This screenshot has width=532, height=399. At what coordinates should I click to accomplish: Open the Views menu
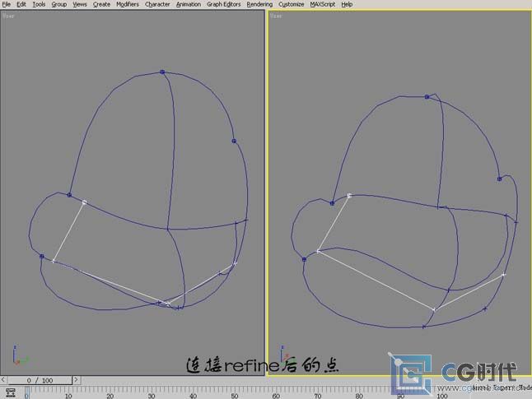(80, 4)
